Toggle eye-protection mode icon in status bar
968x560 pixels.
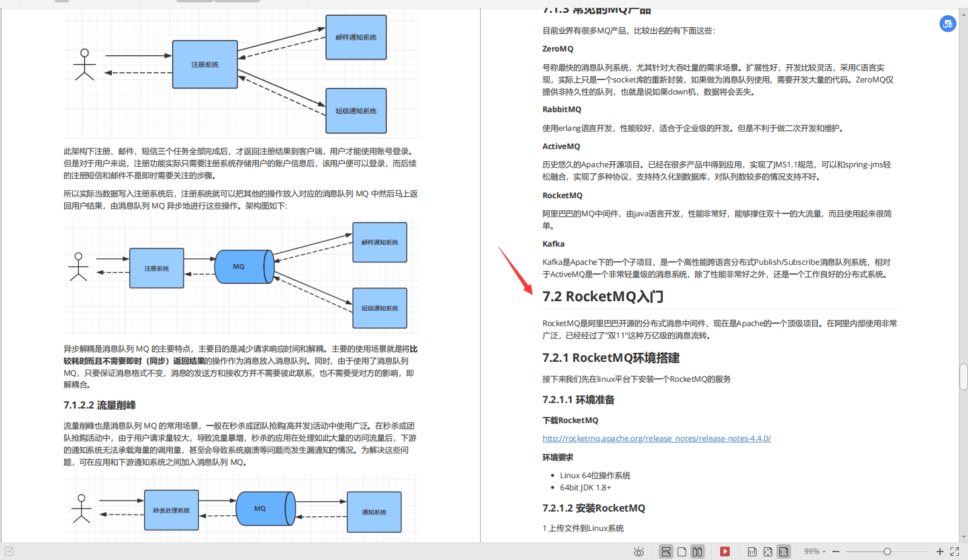click(x=639, y=552)
